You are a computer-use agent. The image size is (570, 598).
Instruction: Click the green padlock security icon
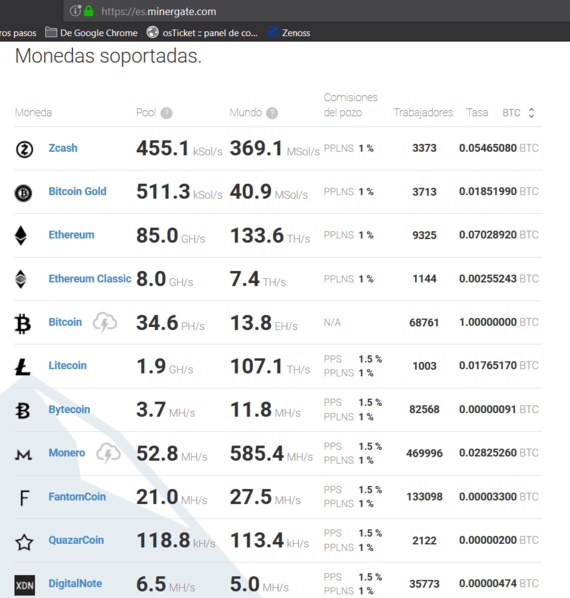(89, 11)
